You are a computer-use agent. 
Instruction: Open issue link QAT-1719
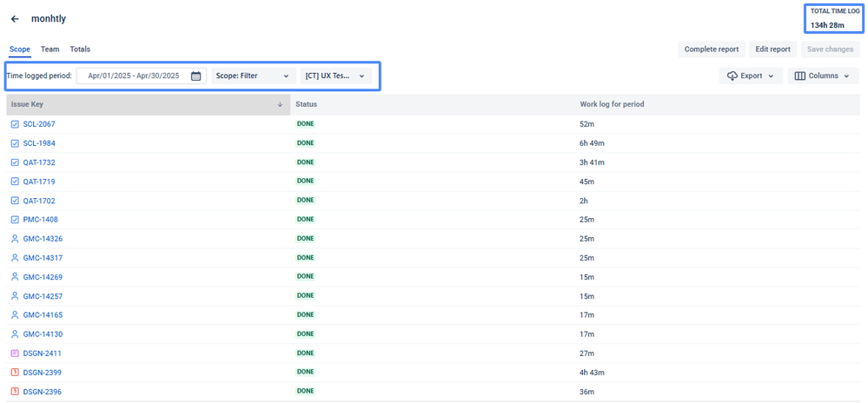(x=39, y=182)
